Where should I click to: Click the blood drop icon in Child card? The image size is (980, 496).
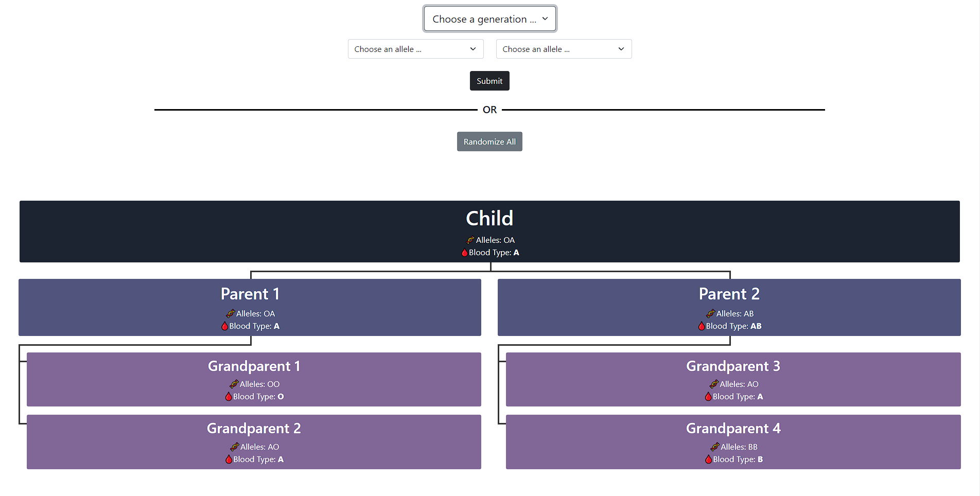(464, 253)
